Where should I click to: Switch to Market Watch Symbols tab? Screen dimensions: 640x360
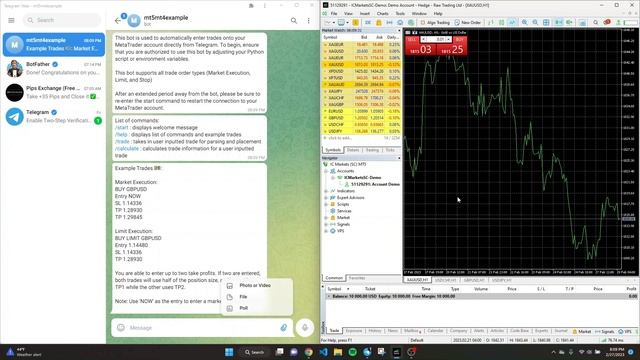click(333, 150)
